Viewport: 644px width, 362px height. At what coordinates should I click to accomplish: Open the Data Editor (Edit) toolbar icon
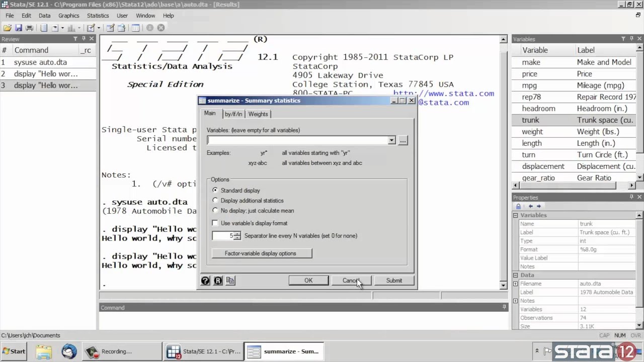tap(111, 28)
